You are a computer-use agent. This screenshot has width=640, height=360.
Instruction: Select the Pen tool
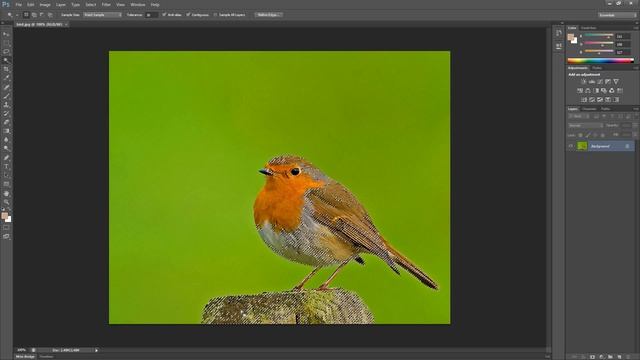coord(6,158)
